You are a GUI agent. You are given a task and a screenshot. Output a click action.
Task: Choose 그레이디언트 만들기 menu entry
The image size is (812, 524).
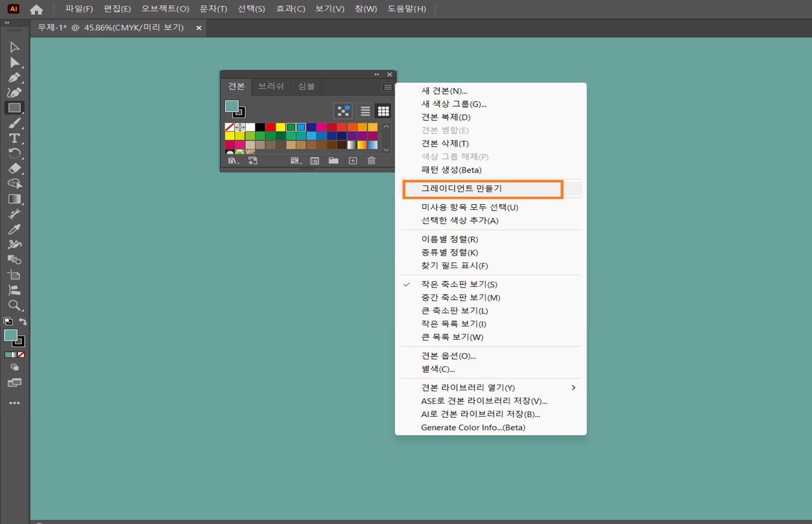(461, 188)
